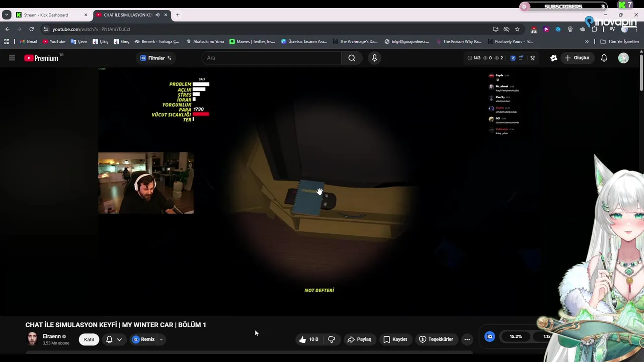Click the Teşekkürler thanks button
This screenshot has height=362, width=644.
[436, 339]
